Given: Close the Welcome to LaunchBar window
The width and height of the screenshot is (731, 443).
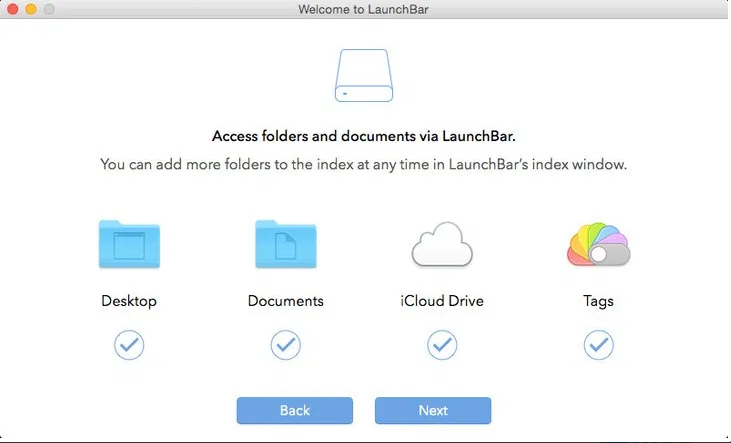Looking at the screenshot, I should [x=13, y=9].
